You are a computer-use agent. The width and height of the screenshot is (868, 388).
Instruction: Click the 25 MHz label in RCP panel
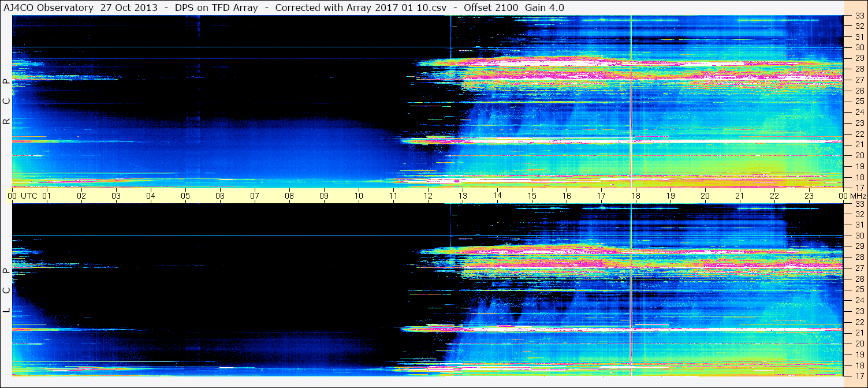tap(859, 102)
